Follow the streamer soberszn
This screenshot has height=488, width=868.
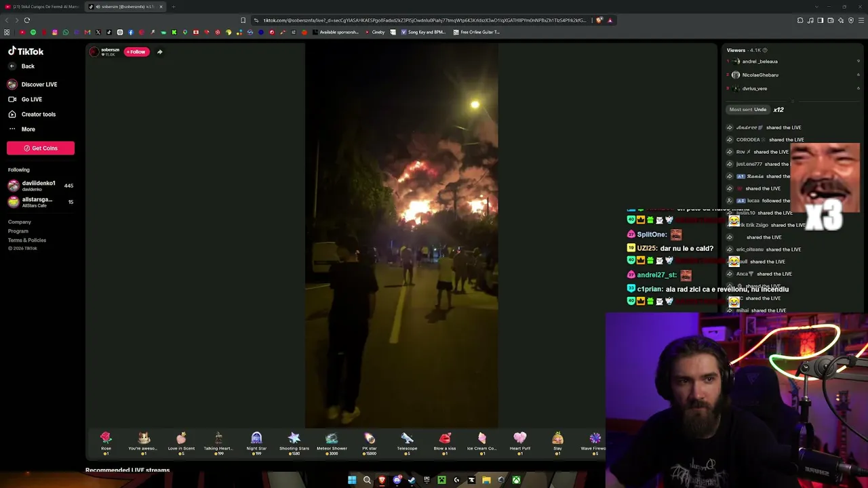pos(136,52)
